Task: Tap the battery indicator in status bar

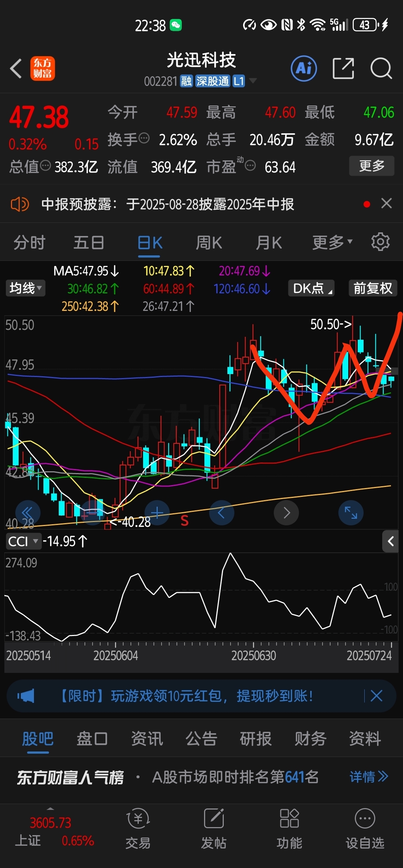Action: [x=365, y=25]
